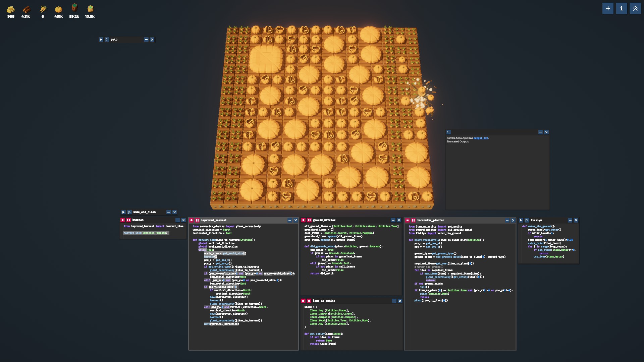Step through the goto script

[107, 40]
